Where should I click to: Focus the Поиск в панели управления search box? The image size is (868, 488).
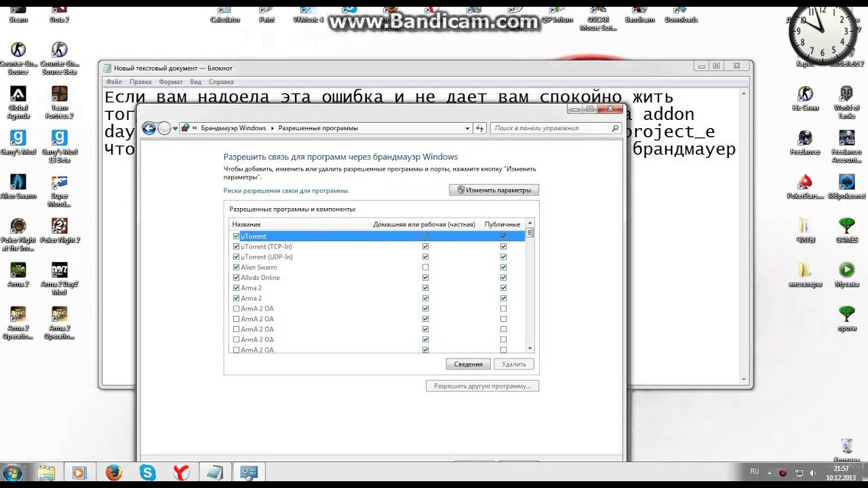555,128
